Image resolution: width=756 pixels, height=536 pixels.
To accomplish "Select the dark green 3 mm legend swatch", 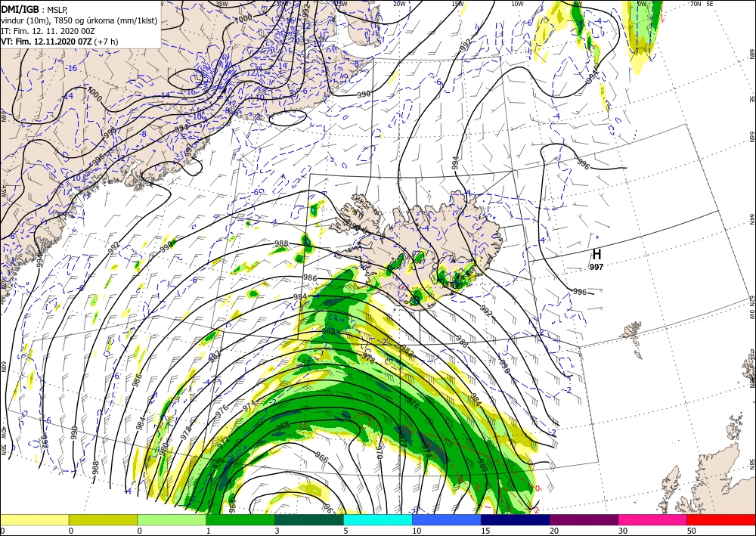I will tap(309, 519).
